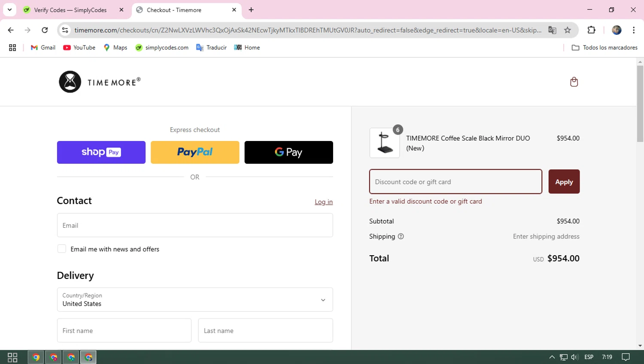Open the Traducir bookmark
The image size is (644, 364).
coord(211,48)
